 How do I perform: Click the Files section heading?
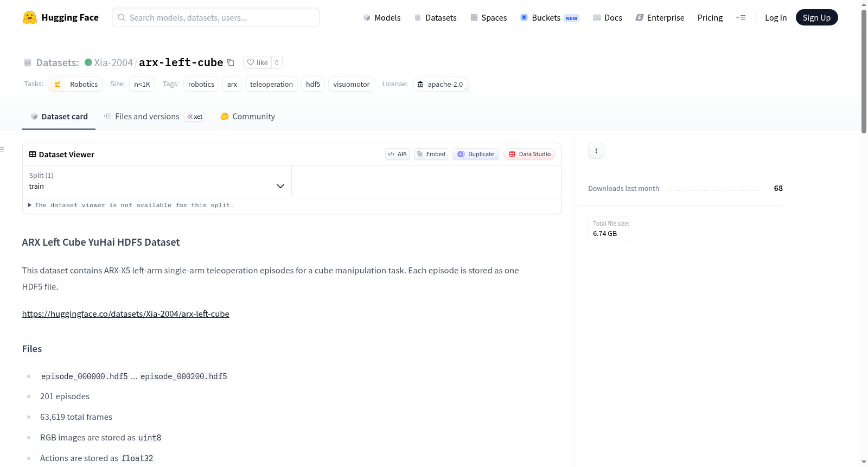point(32,349)
